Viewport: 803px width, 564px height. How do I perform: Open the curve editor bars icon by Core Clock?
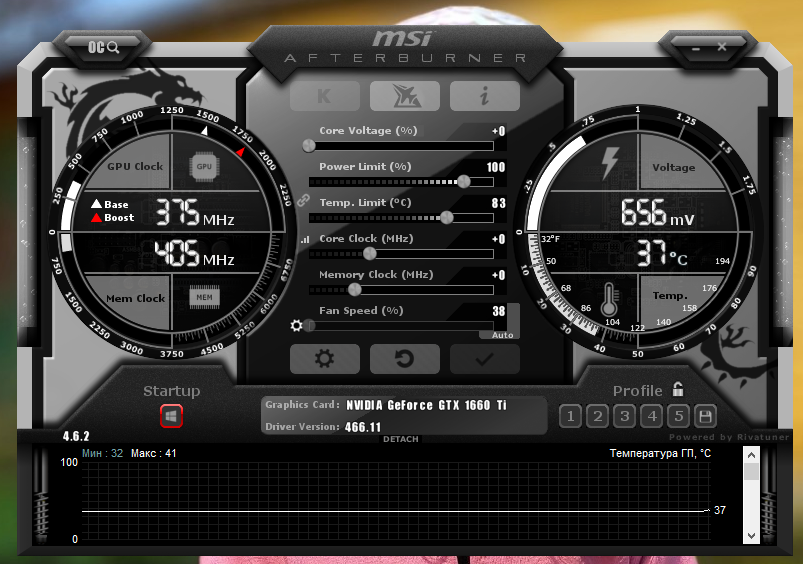(x=305, y=239)
